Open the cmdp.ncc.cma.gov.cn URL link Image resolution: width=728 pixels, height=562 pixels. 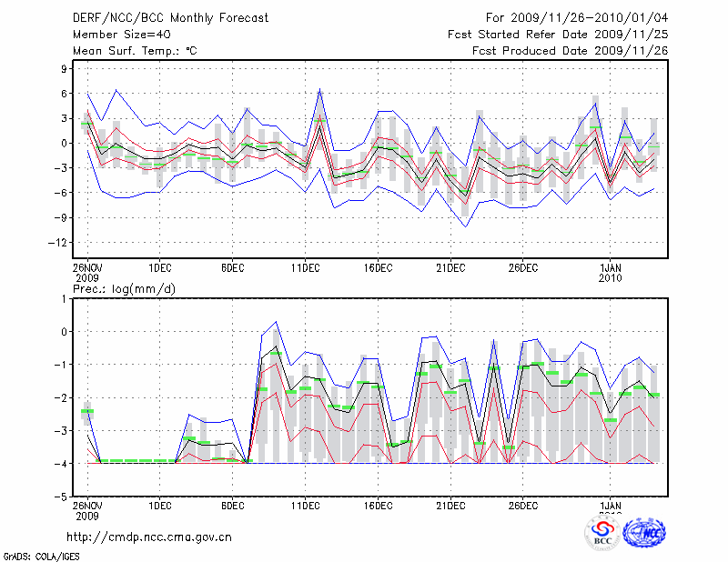click(x=149, y=537)
